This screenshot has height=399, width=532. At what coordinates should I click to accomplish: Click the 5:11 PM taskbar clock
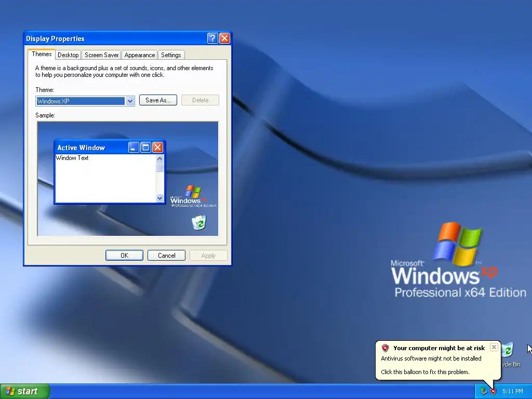pyautogui.click(x=513, y=391)
